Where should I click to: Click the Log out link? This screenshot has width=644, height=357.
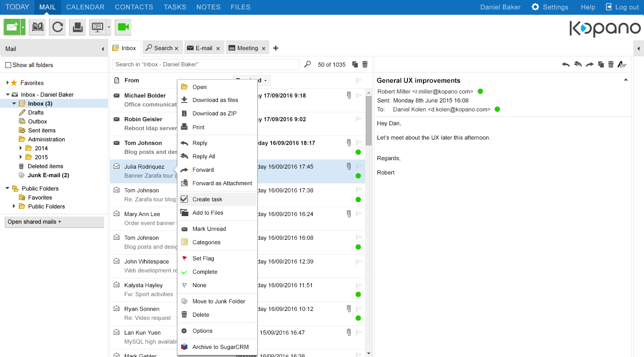[622, 7]
